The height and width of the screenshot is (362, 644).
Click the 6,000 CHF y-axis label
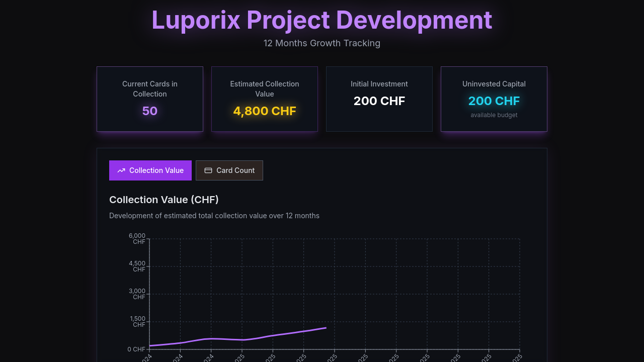click(137, 239)
